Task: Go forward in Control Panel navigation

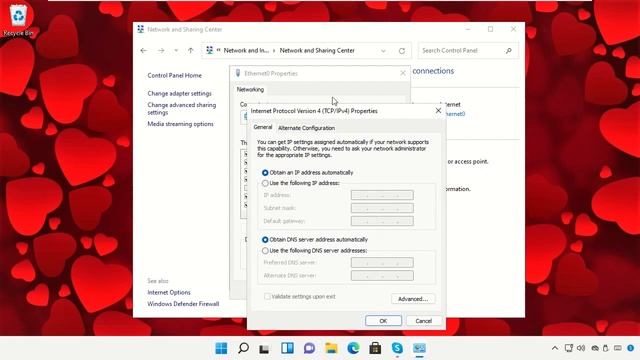Action: pyautogui.click(x=161, y=51)
